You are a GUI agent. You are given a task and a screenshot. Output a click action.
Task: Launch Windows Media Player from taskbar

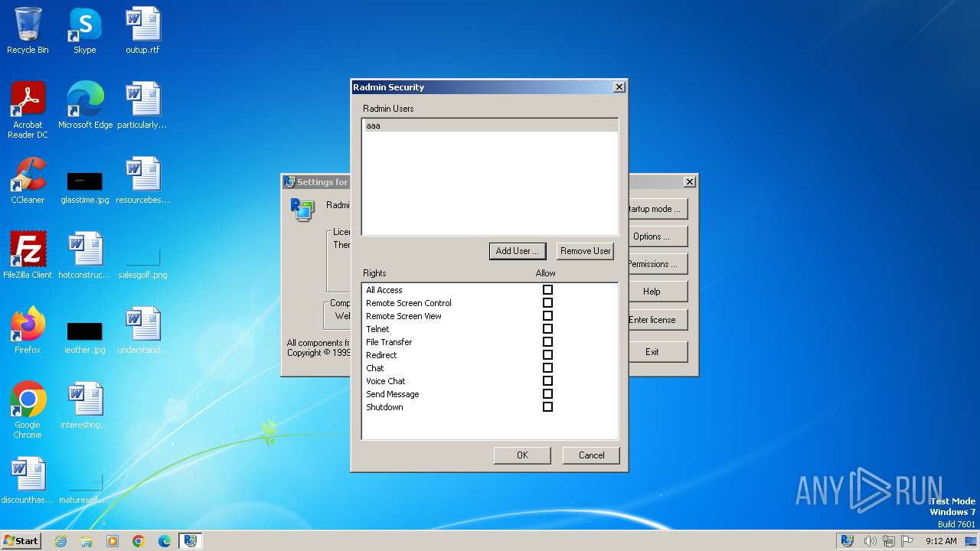point(113,541)
